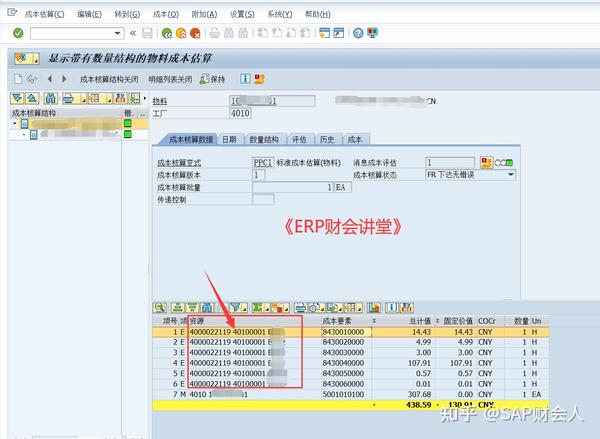Open the 成本核算状态 dropdown arrow

510,175
